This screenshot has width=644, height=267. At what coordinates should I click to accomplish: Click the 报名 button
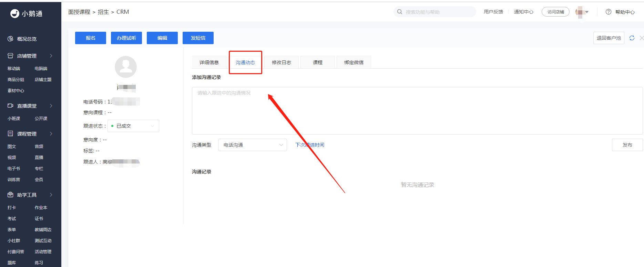(x=91, y=38)
